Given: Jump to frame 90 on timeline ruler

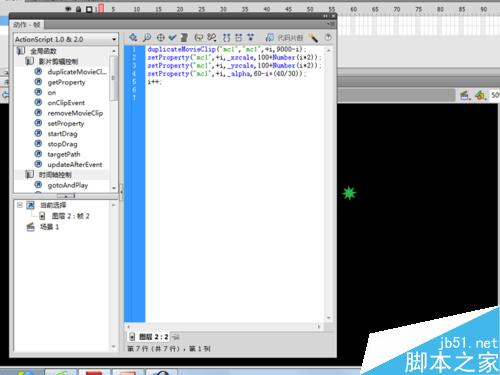Looking at the screenshot, I should (x=483, y=9).
